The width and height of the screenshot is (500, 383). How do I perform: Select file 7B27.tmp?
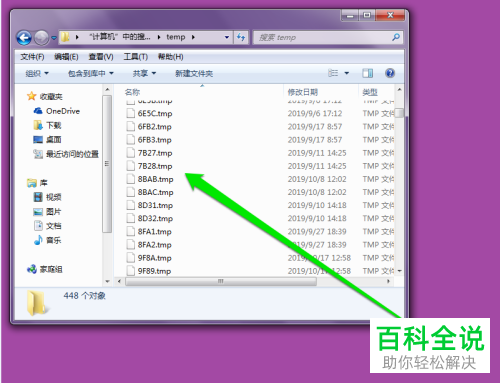tap(155, 153)
